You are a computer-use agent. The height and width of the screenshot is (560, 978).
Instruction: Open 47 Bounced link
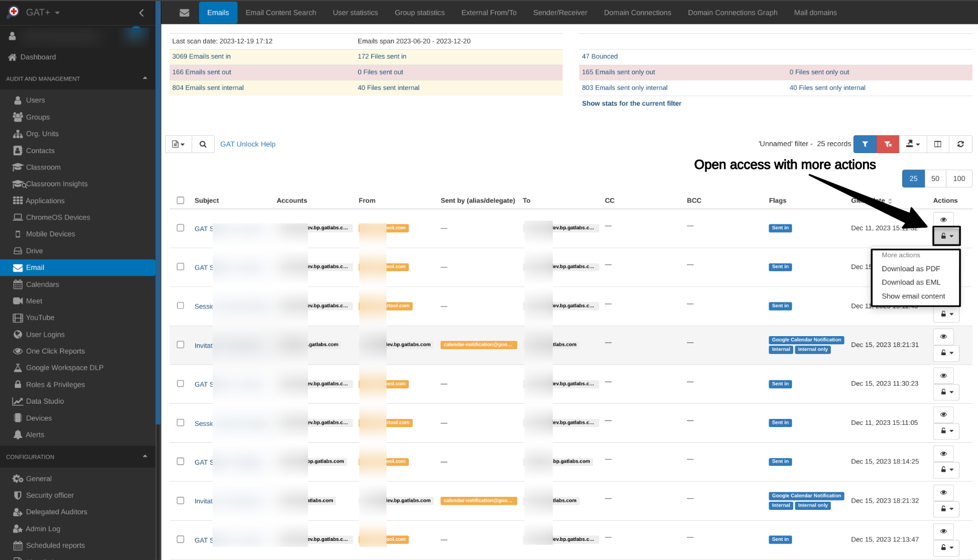600,56
